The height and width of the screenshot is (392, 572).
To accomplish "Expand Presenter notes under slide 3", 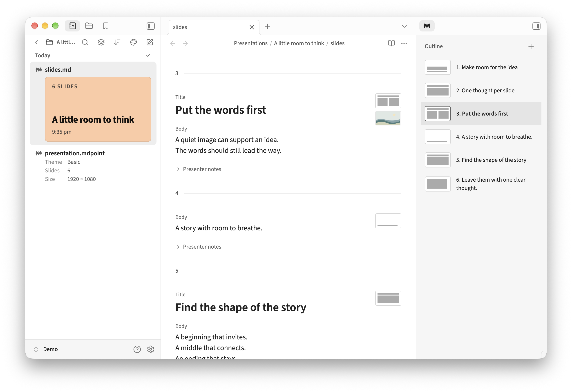I will tap(199, 169).
